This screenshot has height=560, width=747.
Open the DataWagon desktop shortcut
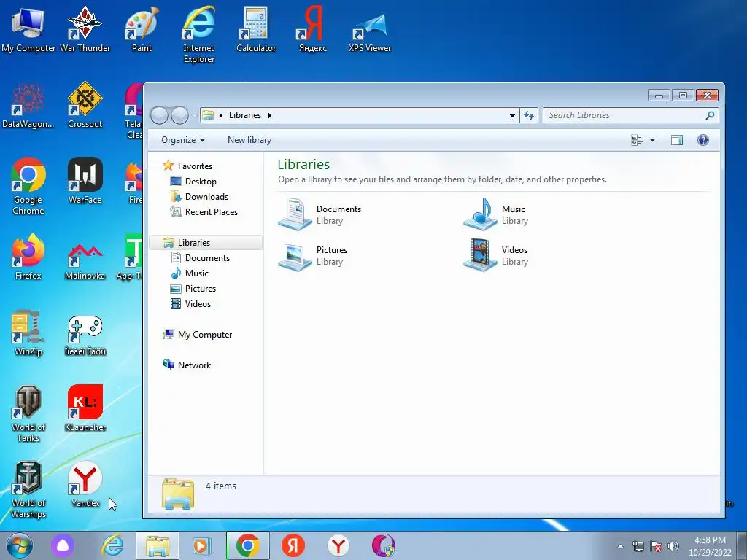tap(28, 106)
